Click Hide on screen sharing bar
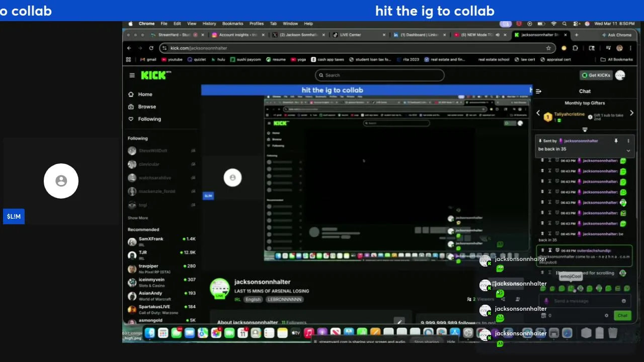644x362 pixels. click(x=451, y=342)
